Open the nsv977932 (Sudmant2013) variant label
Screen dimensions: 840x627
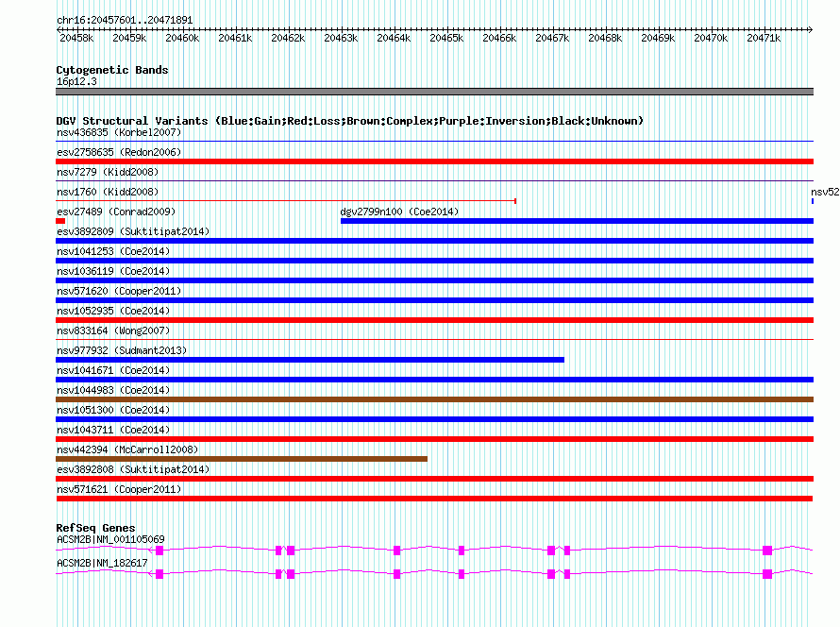click(x=122, y=350)
